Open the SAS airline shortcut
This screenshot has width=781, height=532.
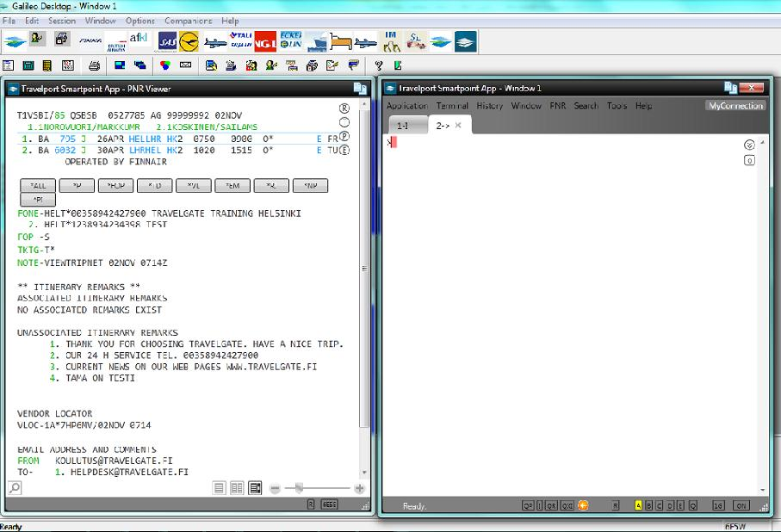coord(167,42)
